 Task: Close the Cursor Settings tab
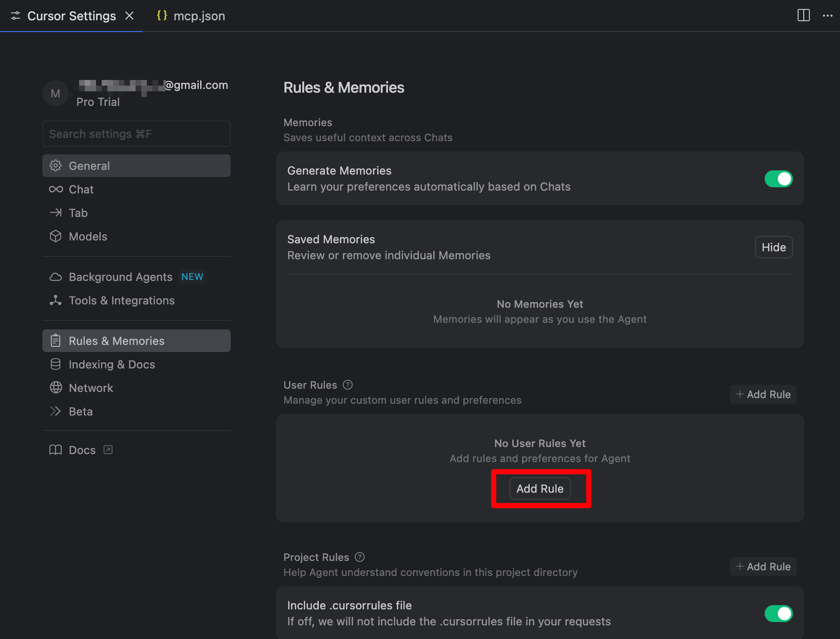click(x=129, y=16)
